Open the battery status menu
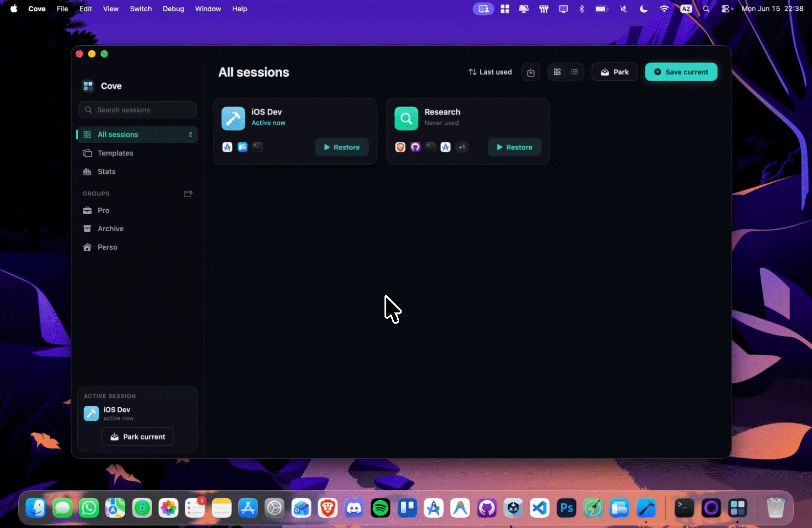 (x=601, y=9)
